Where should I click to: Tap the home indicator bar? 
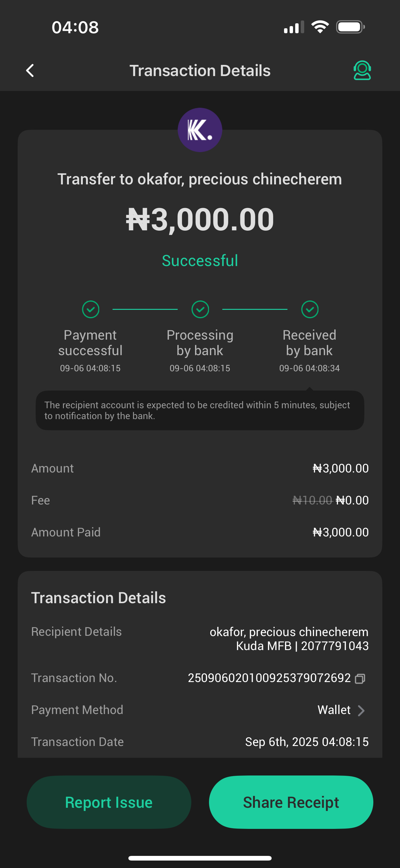tap(200, 858)
